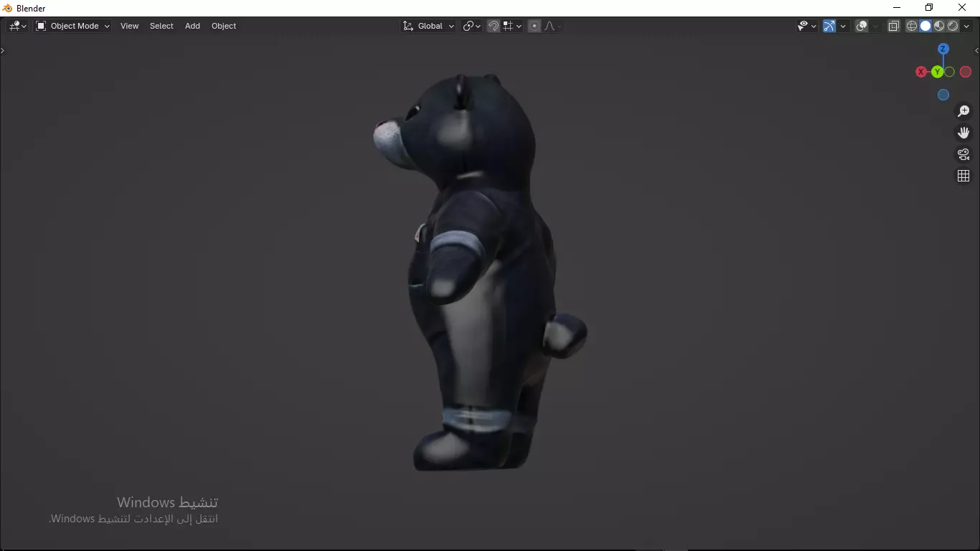Toggle X-ray mode

[894, 26]
